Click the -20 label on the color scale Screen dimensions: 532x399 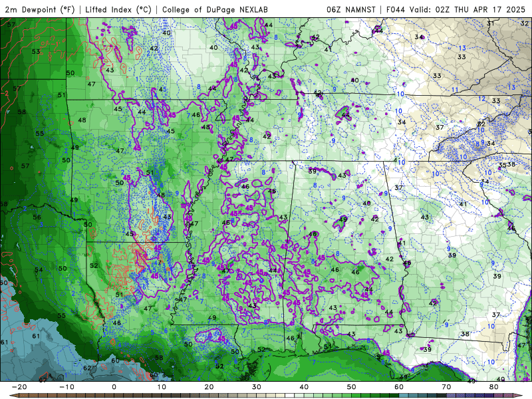click(19, 387)
